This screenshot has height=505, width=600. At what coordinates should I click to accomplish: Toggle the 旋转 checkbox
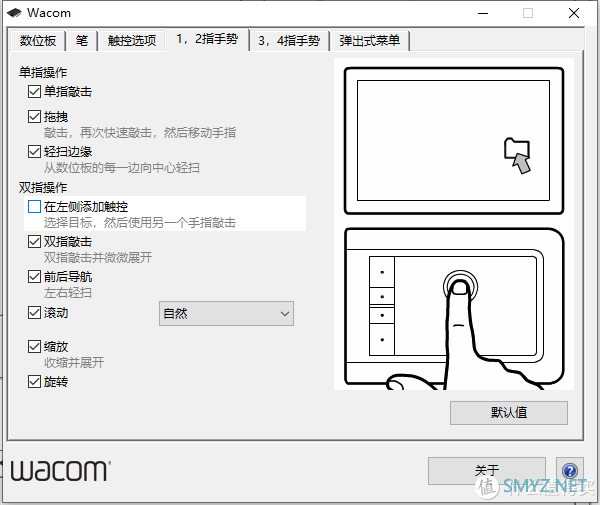click(34, 381)
